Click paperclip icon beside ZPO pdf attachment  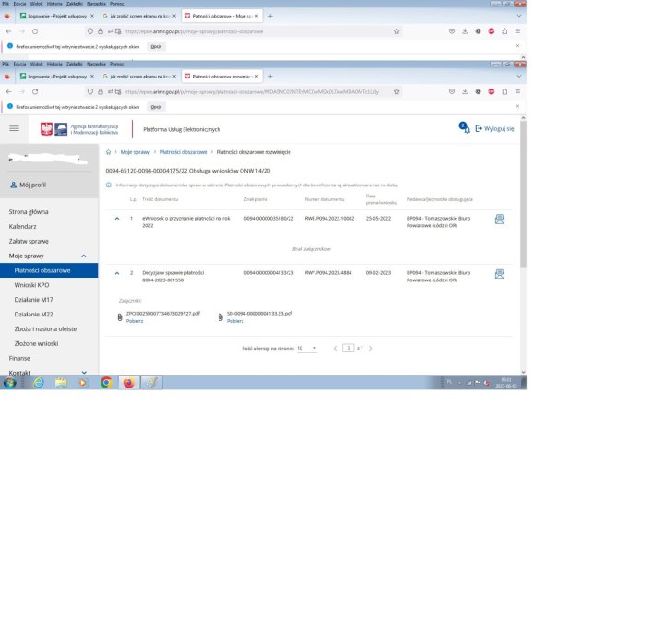[120, 317]
